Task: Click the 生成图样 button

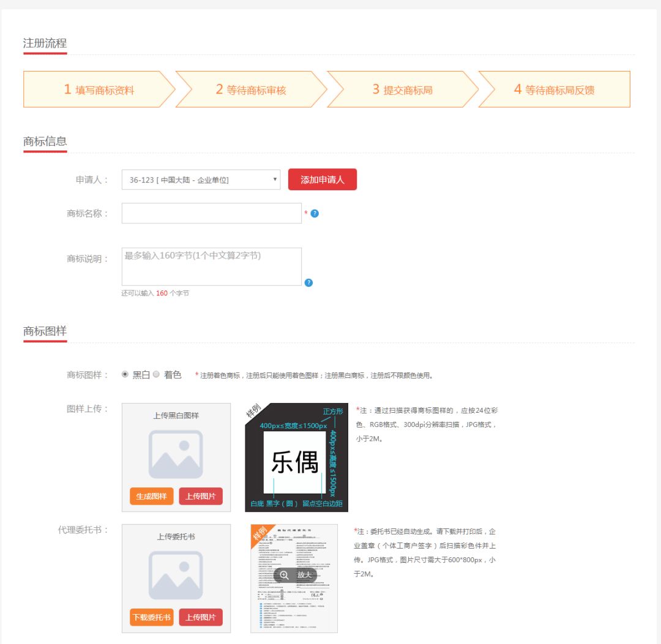Action: click(x=151, y=496)
